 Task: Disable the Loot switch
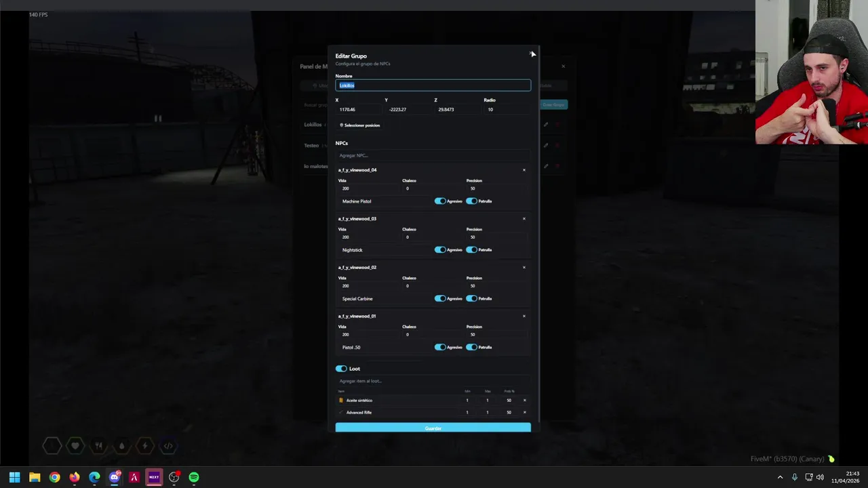[x=341, y=369]
